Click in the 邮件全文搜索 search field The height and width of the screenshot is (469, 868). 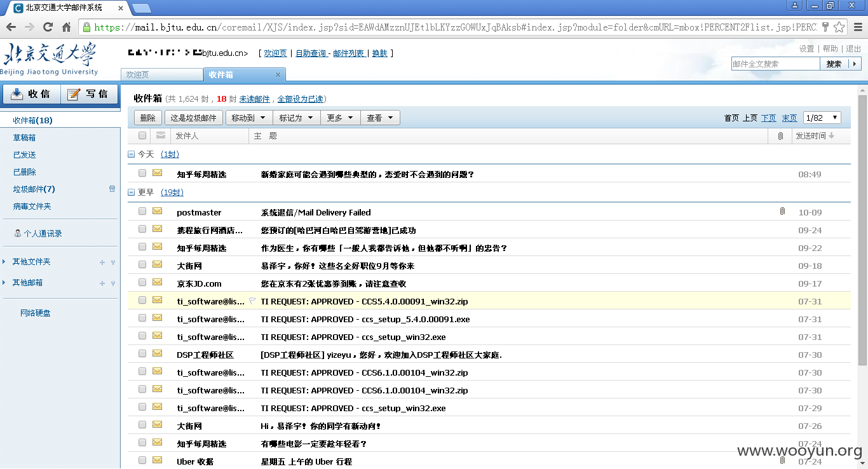click(776, 64)
